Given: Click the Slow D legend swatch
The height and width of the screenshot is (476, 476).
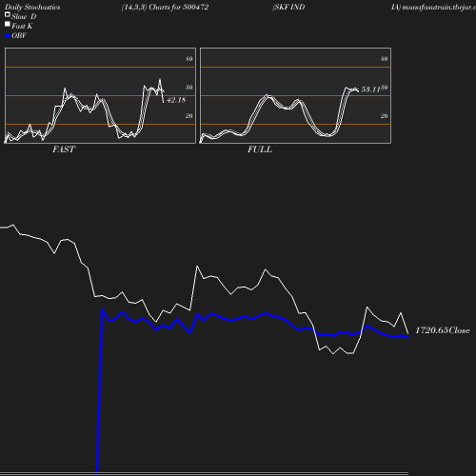Looking at the screenshot, I should [x=8, y=14].
